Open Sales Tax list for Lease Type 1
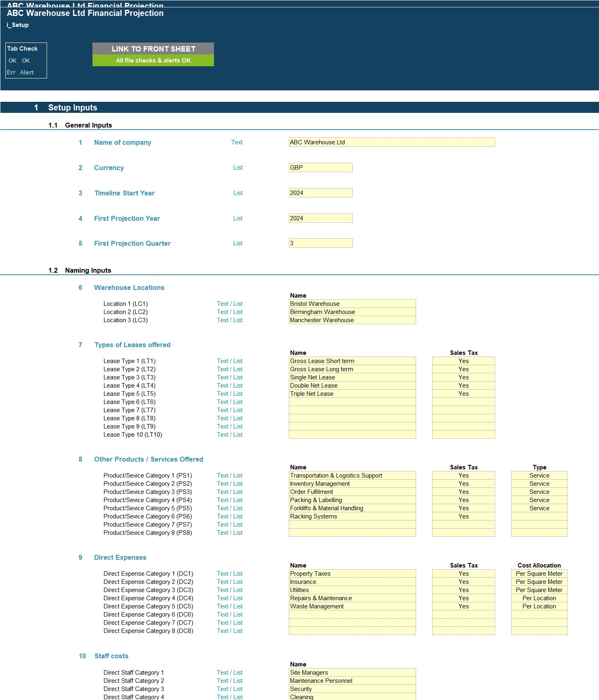599x700 pixels. click(464, 361)
